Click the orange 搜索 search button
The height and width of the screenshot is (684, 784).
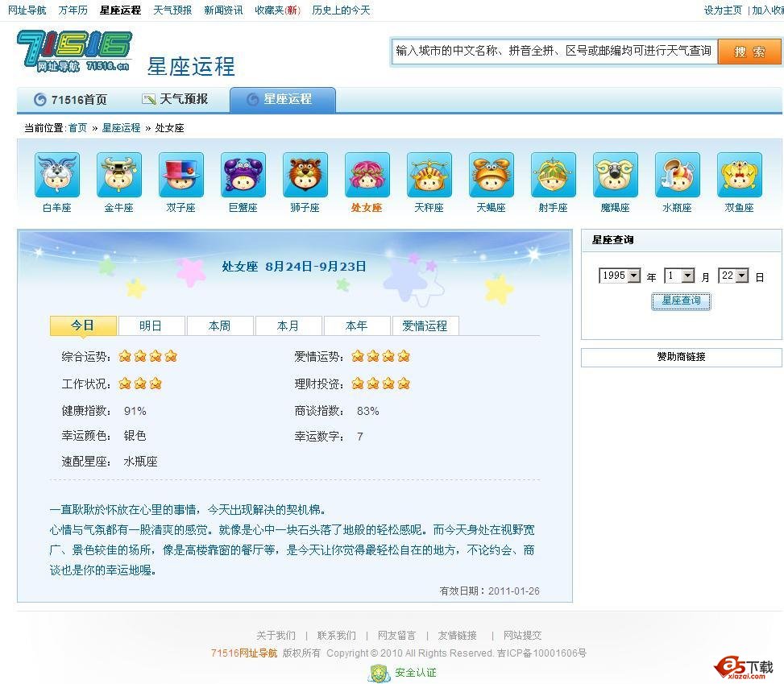[x=749, y=52]
